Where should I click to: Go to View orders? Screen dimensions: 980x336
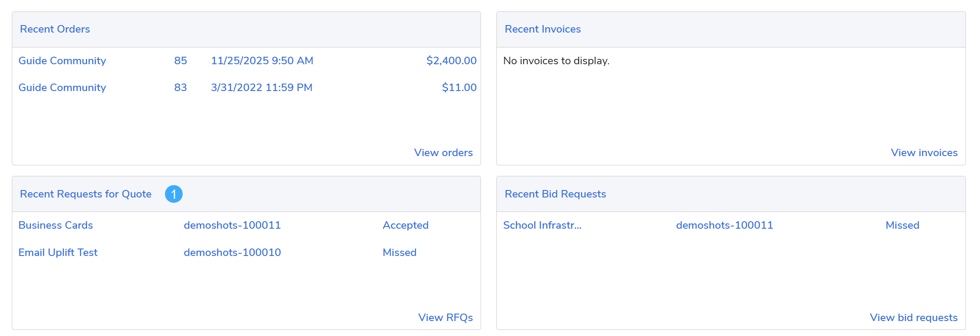443,153
